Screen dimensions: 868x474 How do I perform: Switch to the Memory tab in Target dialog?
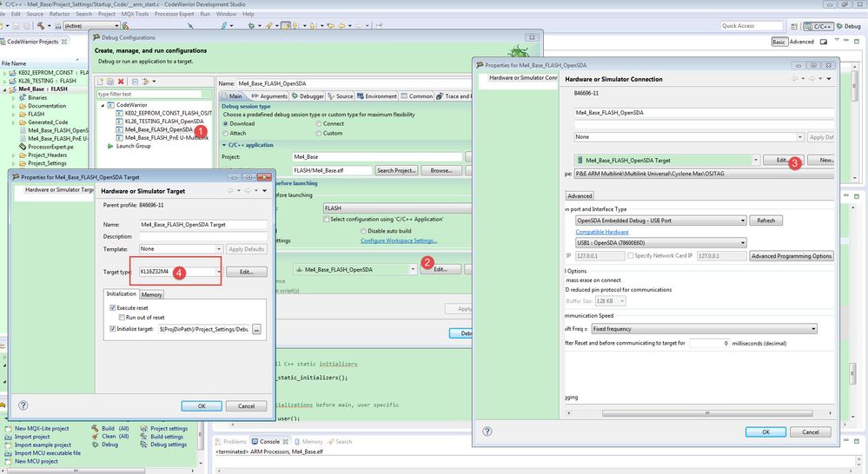click(x=151, y=295)
